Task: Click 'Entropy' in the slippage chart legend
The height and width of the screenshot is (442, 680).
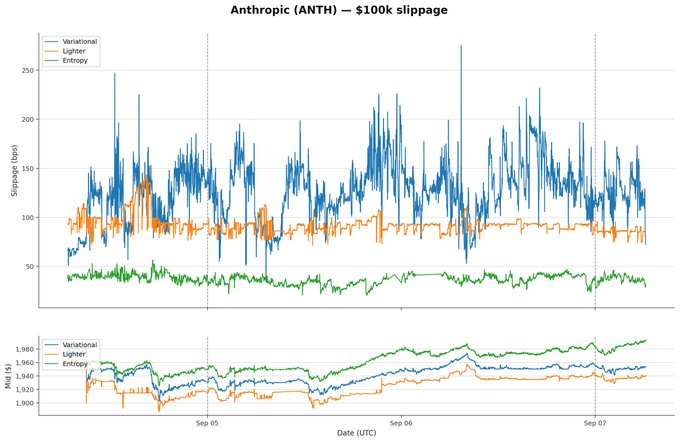Action: [75, 61]
